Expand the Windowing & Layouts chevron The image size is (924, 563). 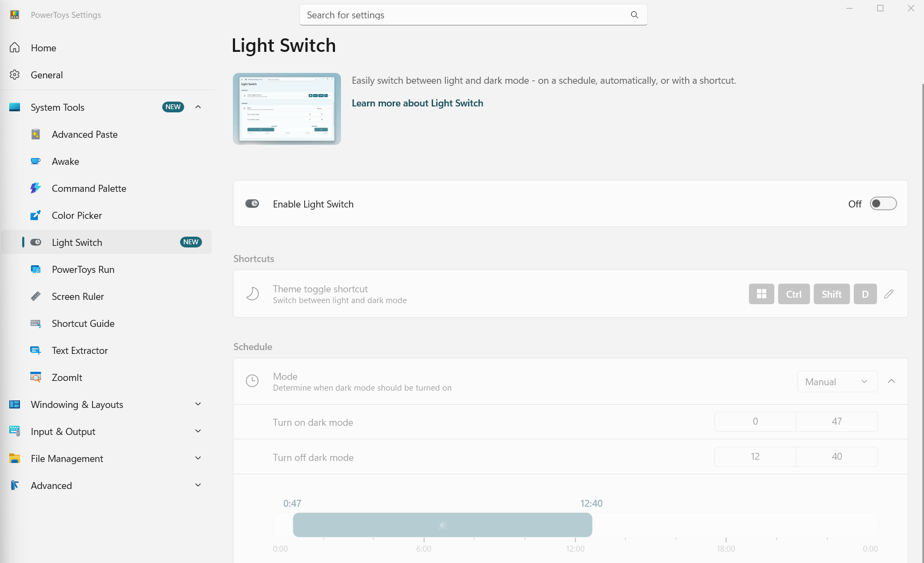(x=198, y=404)
